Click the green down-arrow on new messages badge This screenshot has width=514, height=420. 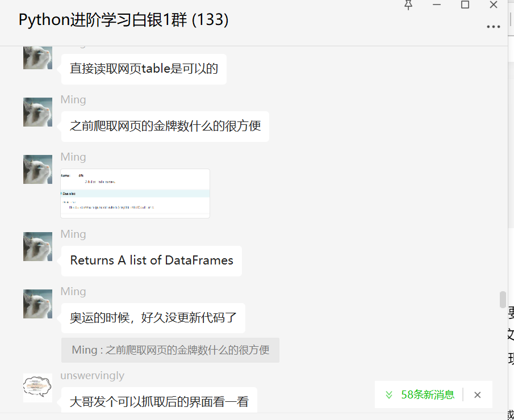(x=389, y=394)
